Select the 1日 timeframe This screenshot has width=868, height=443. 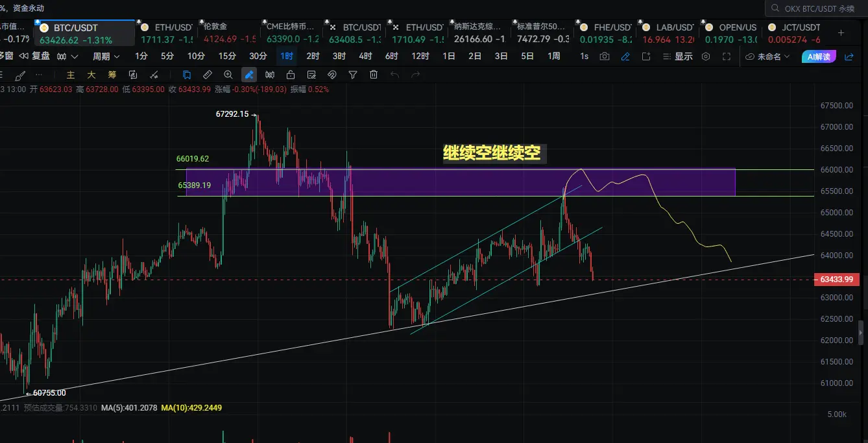point(449,56)
